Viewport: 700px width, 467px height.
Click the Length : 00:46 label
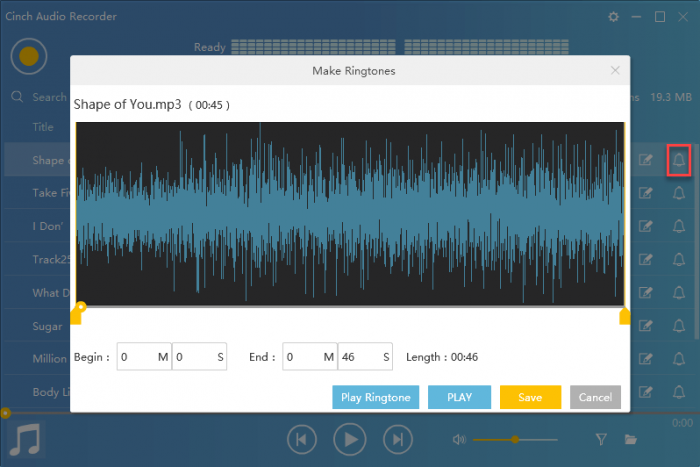tap(442, 357)
